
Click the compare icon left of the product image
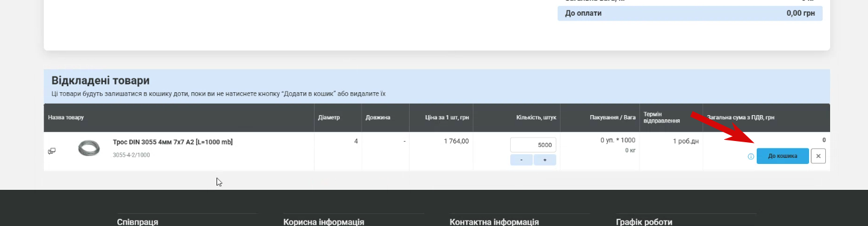pos(52,151)
